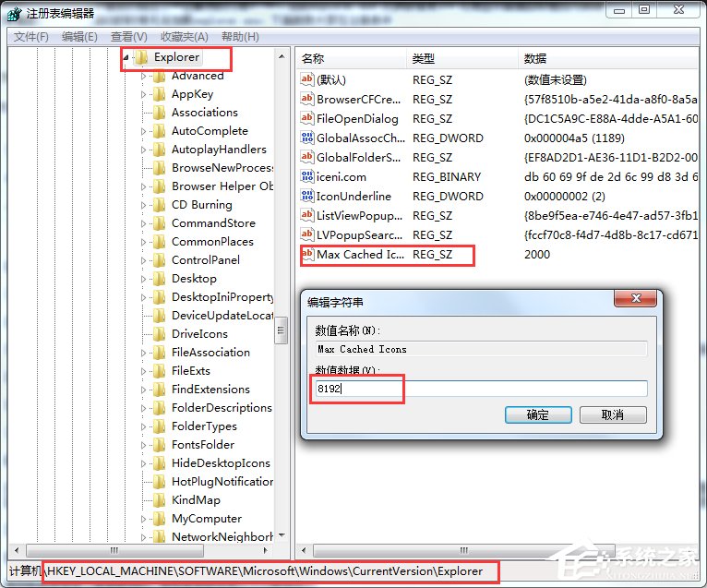Screen dimensions: 707x588
Task: Expand the AppKey key
Action: 143,94
